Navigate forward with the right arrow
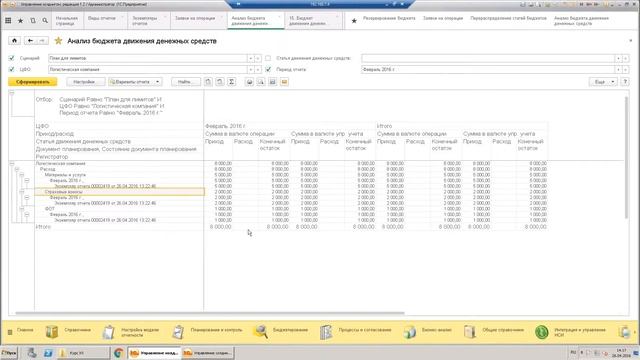Screen dimensions: 640x360 click(x=42, y=40)
